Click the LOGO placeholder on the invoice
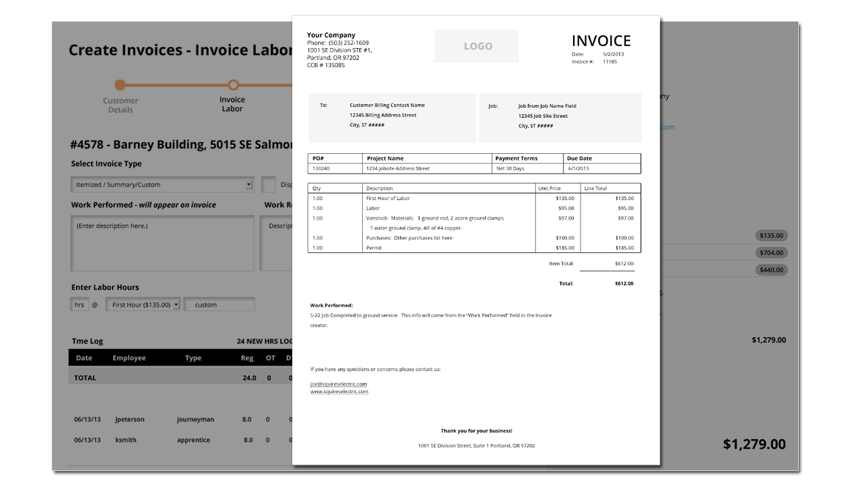Screen dimensions: 868x488 point(477,46)
